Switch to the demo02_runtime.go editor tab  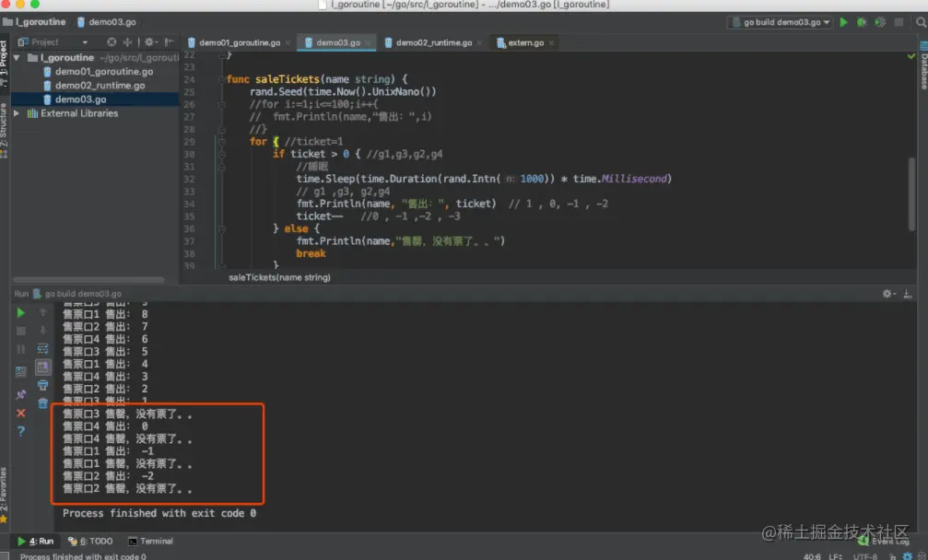[433, 42]
